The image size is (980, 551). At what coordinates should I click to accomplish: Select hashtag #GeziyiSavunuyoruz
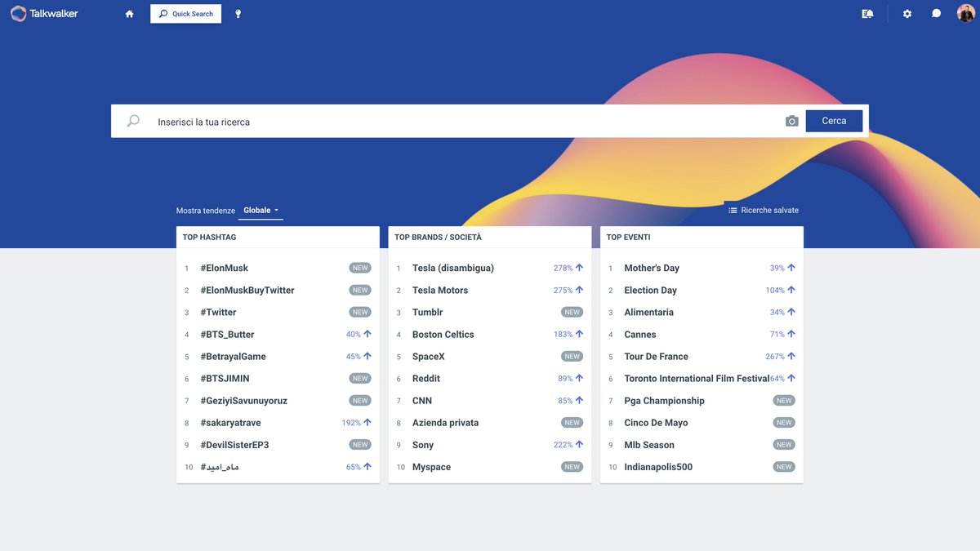[x=243, y=400]
